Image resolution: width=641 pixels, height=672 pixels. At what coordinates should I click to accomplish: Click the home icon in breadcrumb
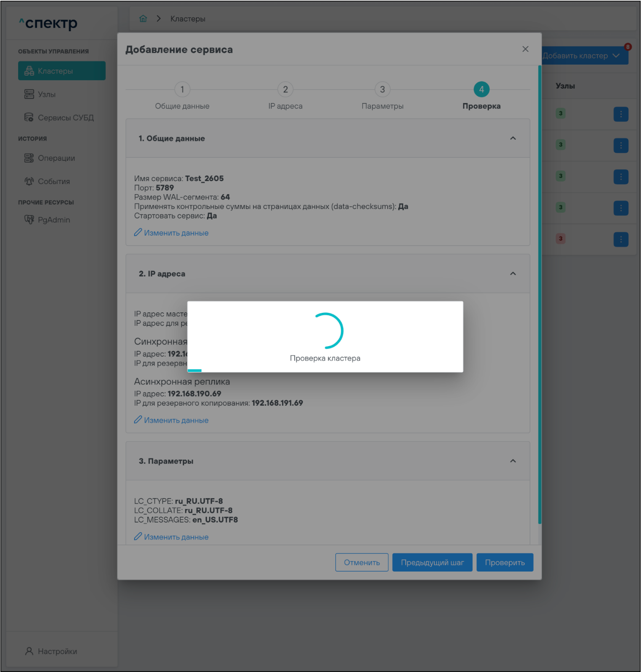coord(143,19)
